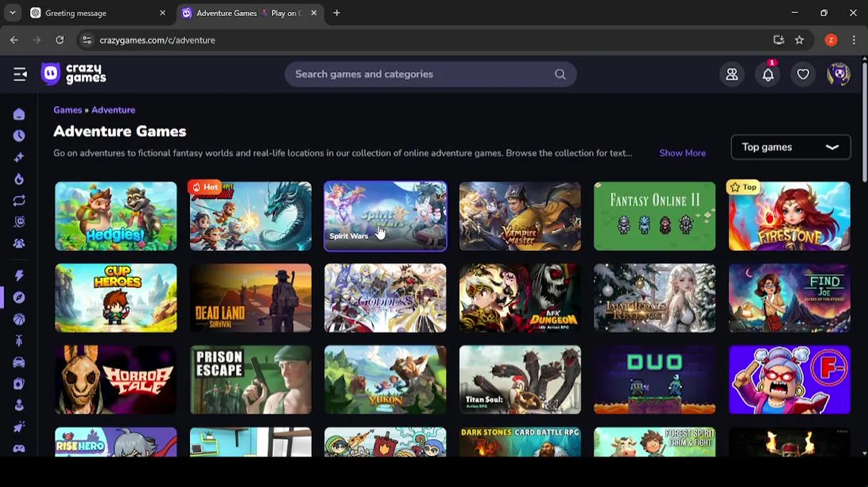Viewport: 868px width, 487px height.
Task: Open Trending flame icon in sidebar
Action: [x=19, y=179]
